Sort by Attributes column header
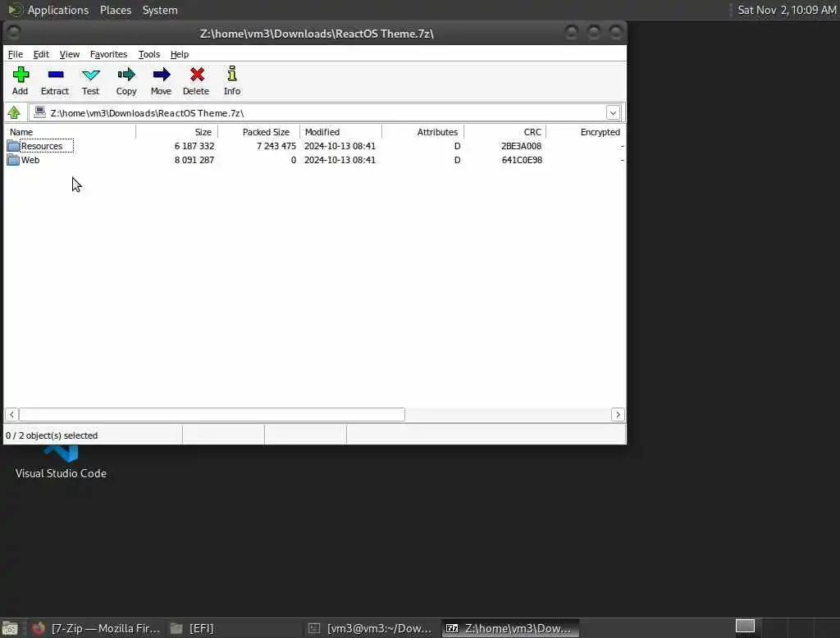Screen dimensions: 840x638 point(422,132)
